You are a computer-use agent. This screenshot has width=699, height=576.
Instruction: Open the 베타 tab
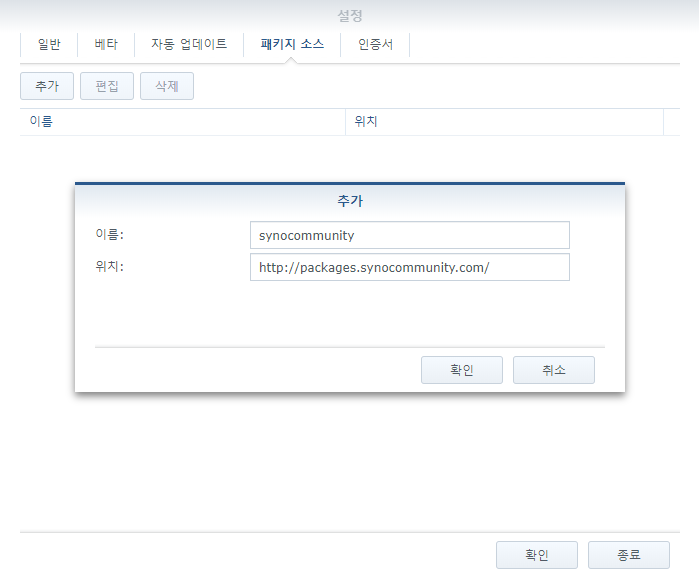click(106, 44)
